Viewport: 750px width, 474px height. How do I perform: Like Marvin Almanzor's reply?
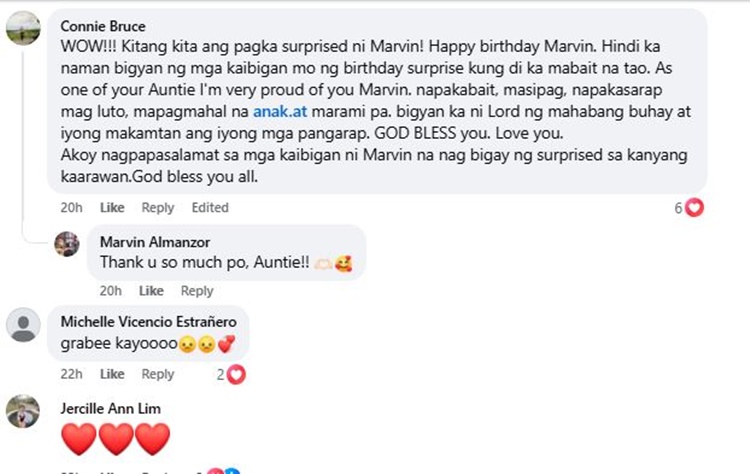[151, 291]
